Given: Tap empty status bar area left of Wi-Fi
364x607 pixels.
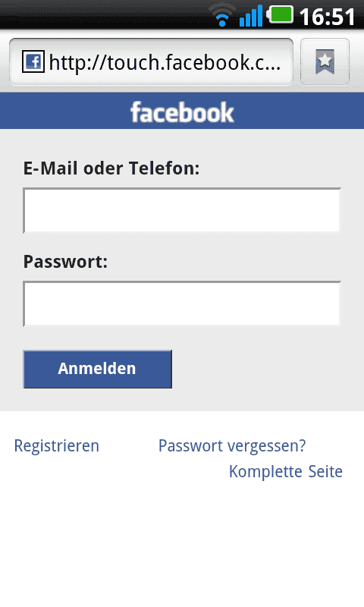Looking at the screenshot, I should [105, 14].
